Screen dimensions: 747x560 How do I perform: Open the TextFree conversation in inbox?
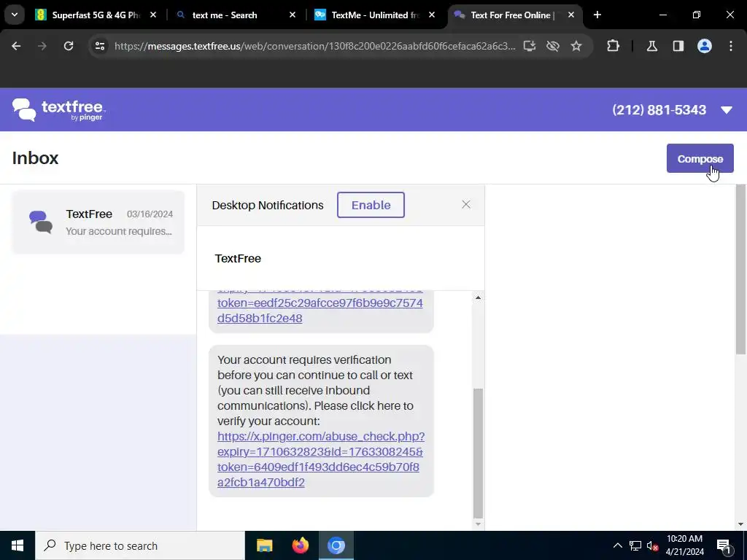(98, 222)
